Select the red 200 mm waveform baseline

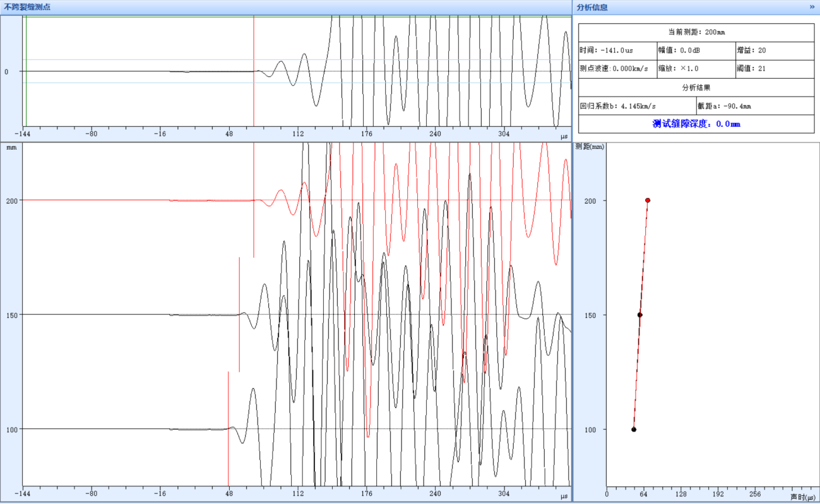pos(95,200)
